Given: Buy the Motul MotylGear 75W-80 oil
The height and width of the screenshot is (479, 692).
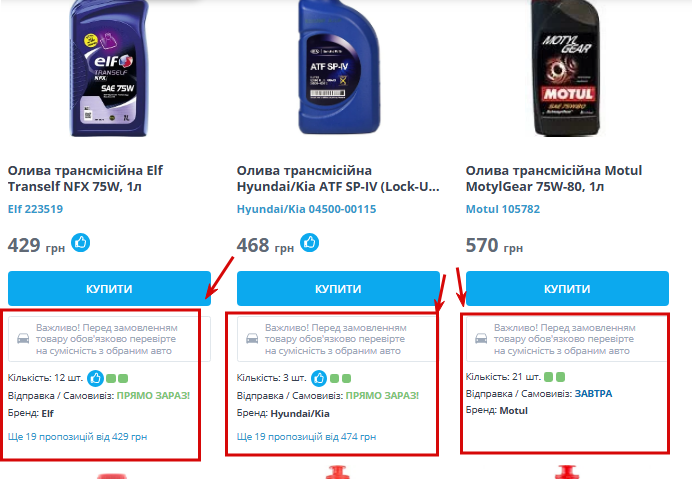Looking at the screenshot, I should pyautogui.click(x=567, y=288).
